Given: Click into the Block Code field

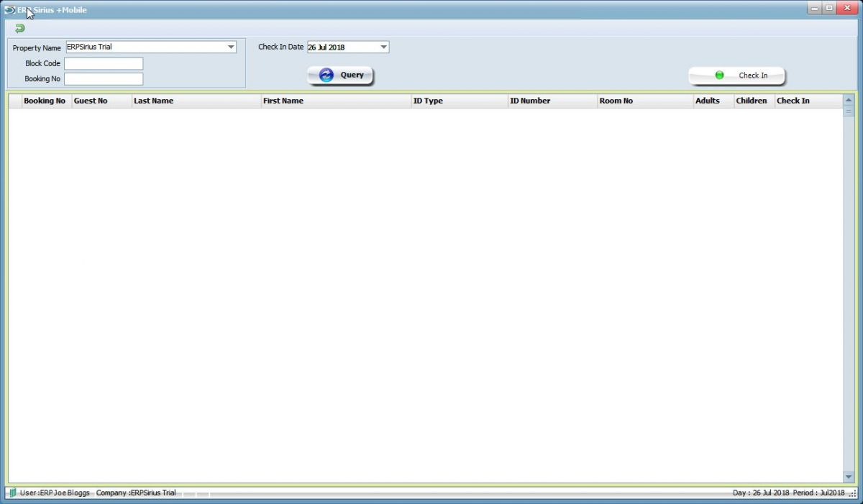Looking at the screenshot, I should click(x=104, y=63).
